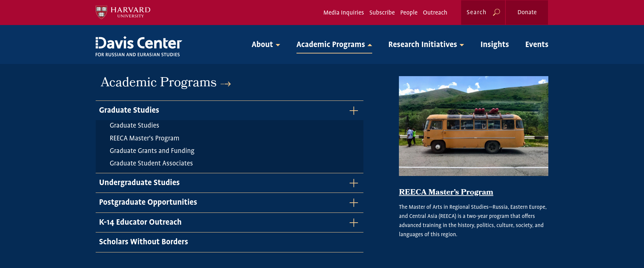Select K-14 Educator Outreach section title
644x268 pixels.
pyautogui.click(x=140, y=222)
